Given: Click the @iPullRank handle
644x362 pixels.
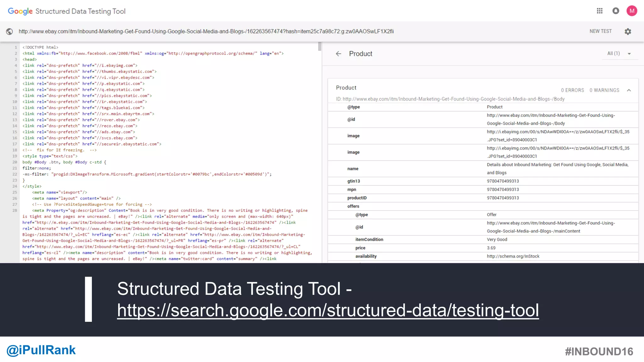Looking at the screenshot, I should (41, 350).
